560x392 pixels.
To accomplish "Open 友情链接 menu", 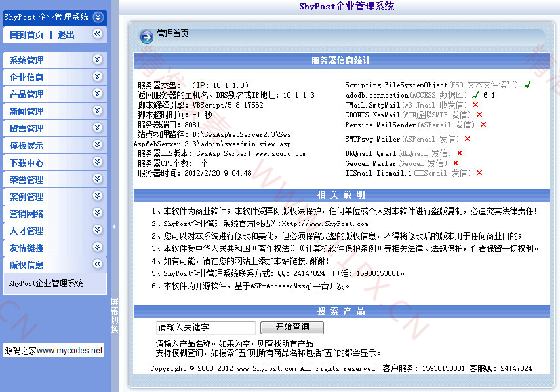I will (x=27, y=248).
